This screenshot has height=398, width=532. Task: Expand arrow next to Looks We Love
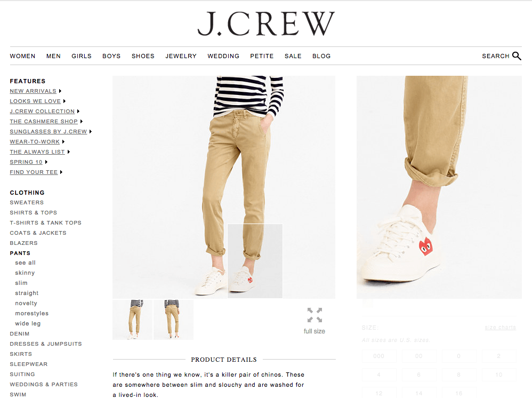[x=65, y=101]
